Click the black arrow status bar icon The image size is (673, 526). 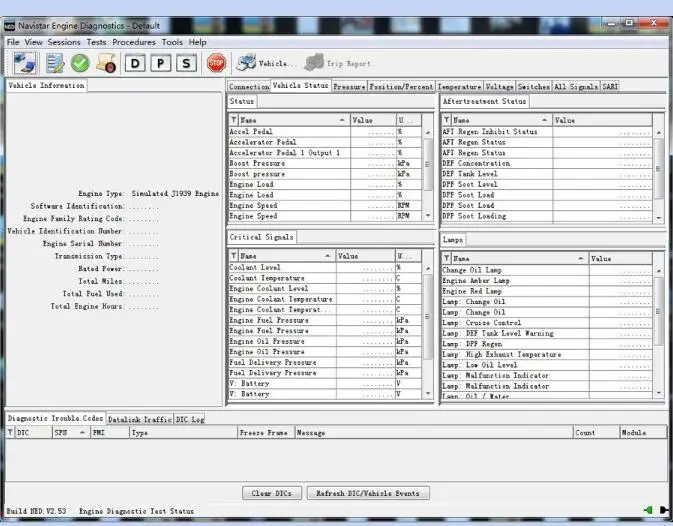coord(664,510)
